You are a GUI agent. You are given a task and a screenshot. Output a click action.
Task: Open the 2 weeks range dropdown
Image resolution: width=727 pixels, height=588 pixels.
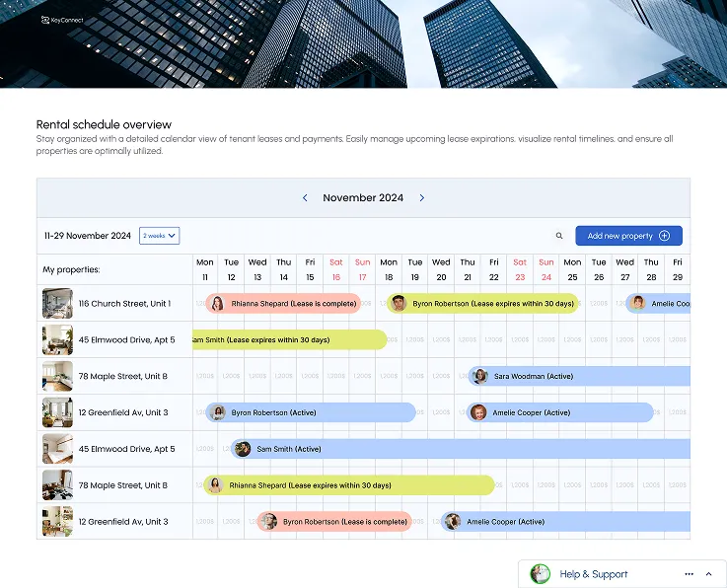[x=159, y=236]
